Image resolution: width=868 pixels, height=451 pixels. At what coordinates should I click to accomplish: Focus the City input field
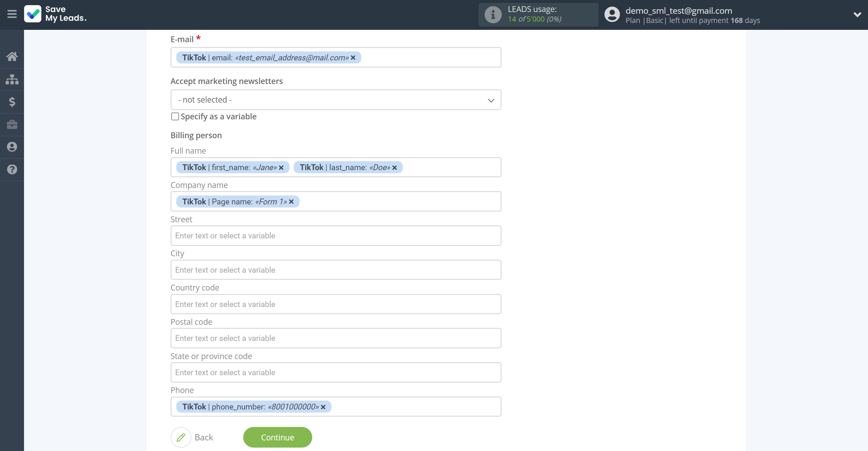point(336,270)
